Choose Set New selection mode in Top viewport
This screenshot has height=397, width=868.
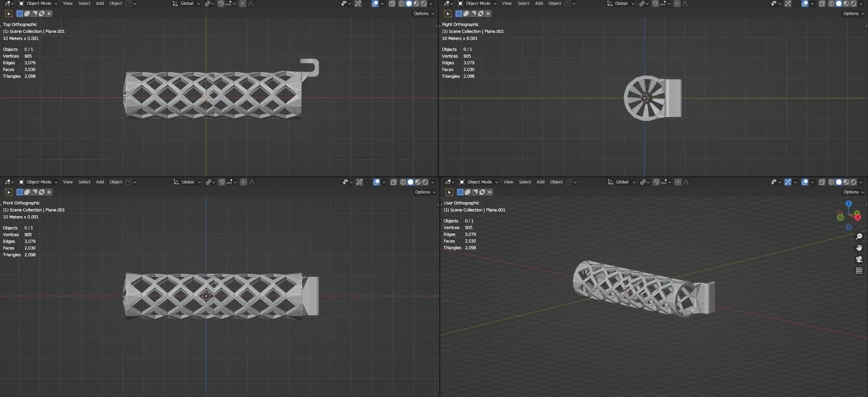[20, 13]
